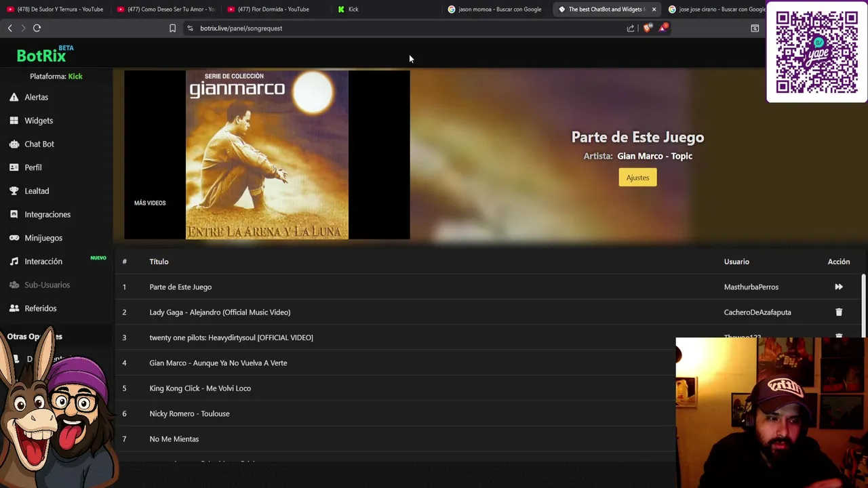The height and width of the screenshot is (488, 868).
Task: Click username CacheroDeAzafaputa
Action: point(757,312)
